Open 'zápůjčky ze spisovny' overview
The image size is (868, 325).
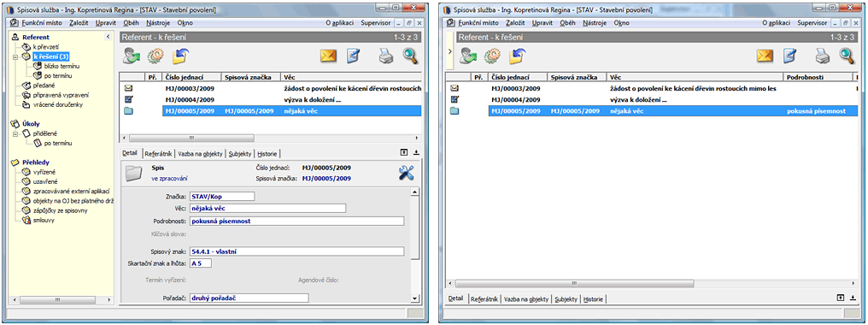tap(60, 210)
